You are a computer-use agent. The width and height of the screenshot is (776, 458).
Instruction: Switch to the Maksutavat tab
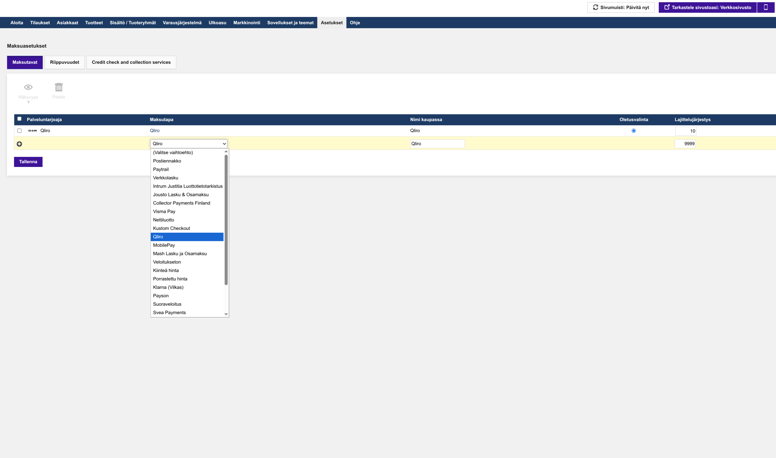pos(25,62)
